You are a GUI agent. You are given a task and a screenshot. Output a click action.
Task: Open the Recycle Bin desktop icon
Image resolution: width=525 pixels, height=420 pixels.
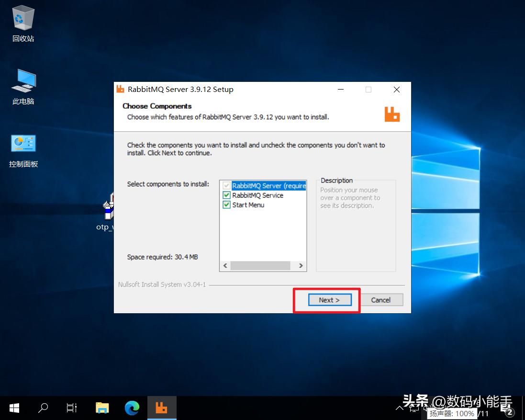click(x=23, y=19)
